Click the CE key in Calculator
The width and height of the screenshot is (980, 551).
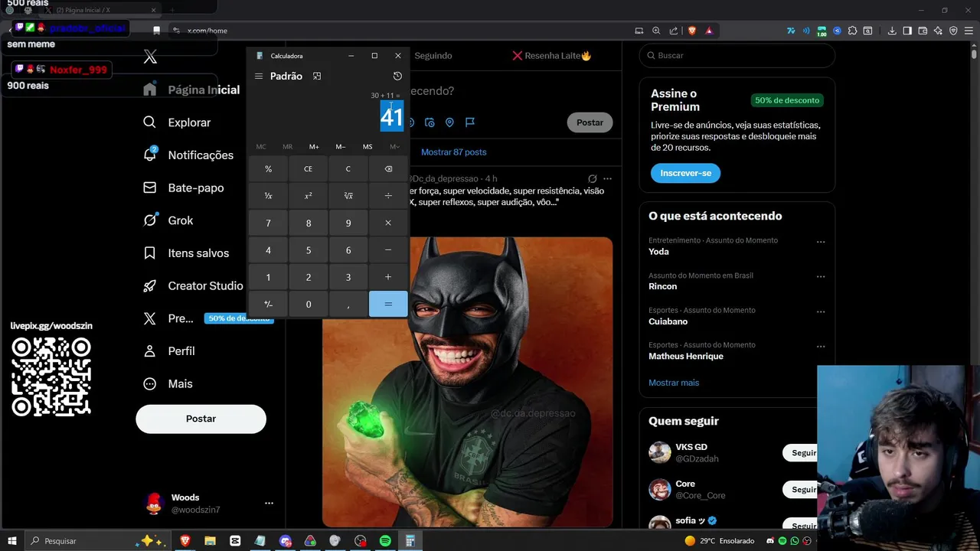(309, 169)
